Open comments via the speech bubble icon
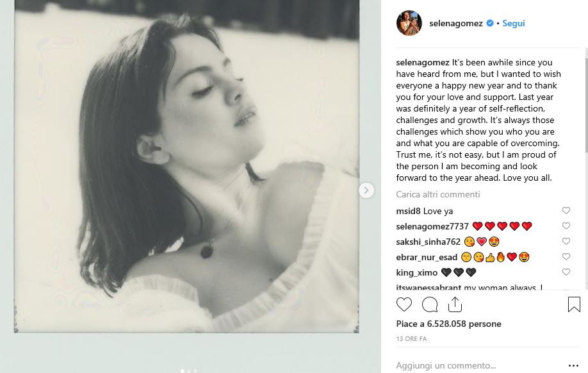This screenshot has height=373, width=588. (430, 304)
